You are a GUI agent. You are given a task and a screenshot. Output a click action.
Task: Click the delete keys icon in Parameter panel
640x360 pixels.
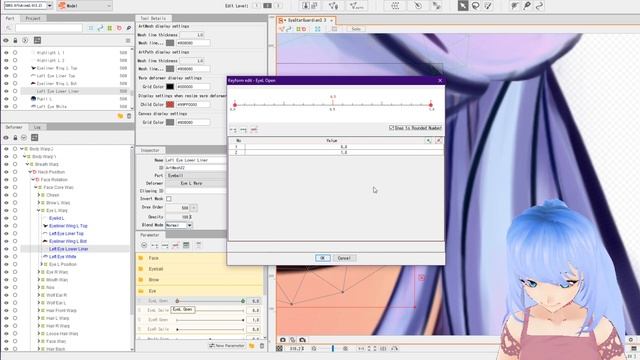[x=176, y=245]
